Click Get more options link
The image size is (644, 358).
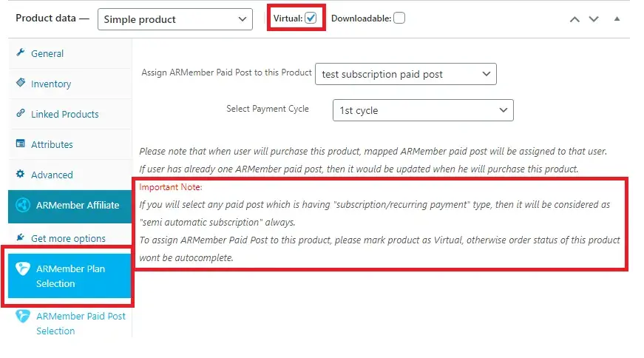68,238
